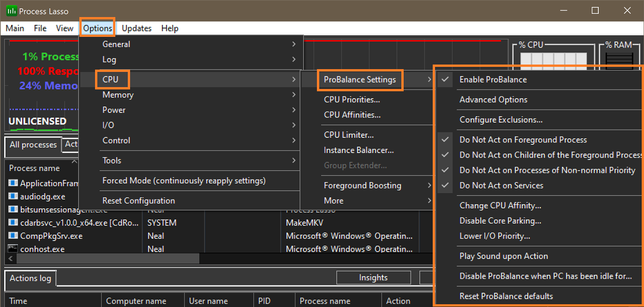Expand the Control submenu arrow
This screenshot has height=307, width=644.
pos(294,141)
